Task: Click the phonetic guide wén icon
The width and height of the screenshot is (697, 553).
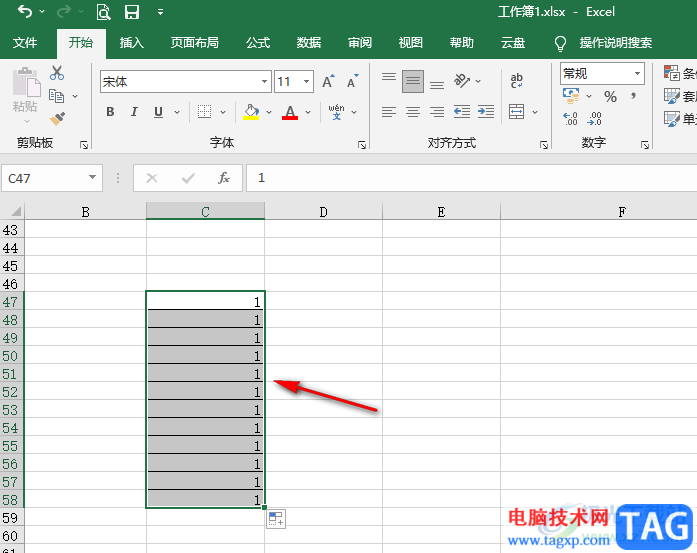Action: click(336, 112)
